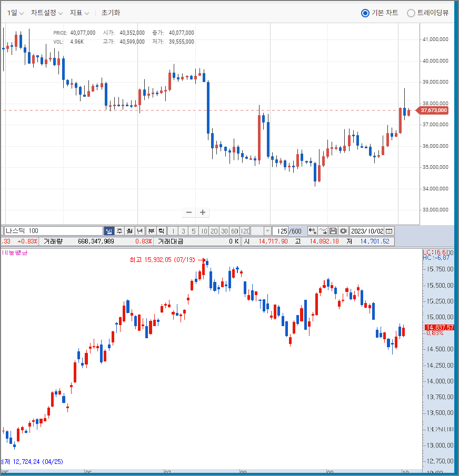Screen dimensions: 459x476
Task: Choose the 30 interval button
Action: 224,231
